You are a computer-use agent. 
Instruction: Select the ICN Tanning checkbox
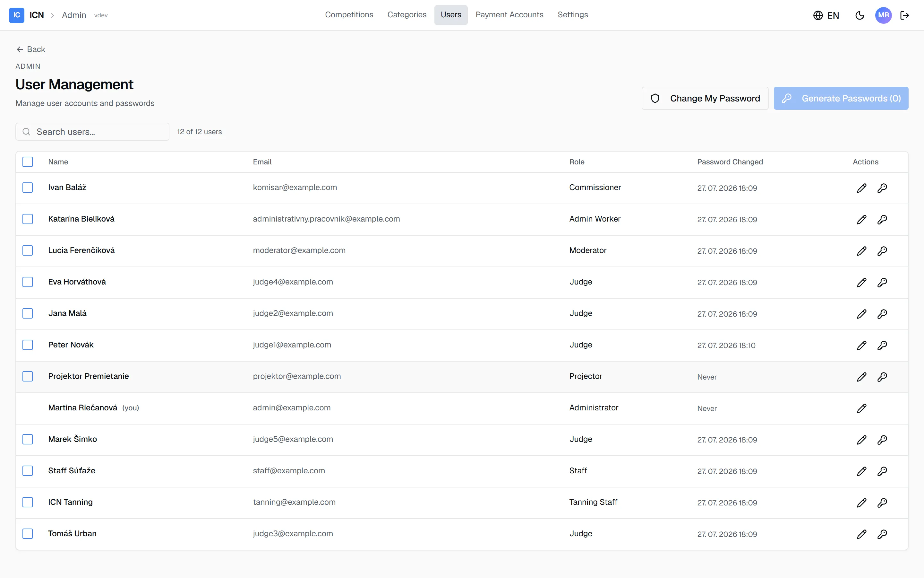(28, 502)
